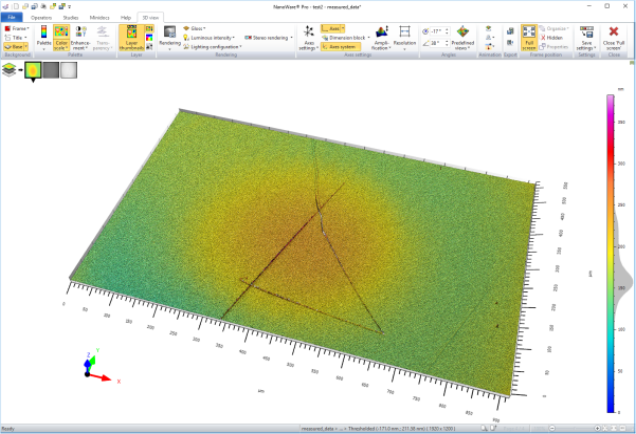Expand the Lighting configuration dropdown

211,47
